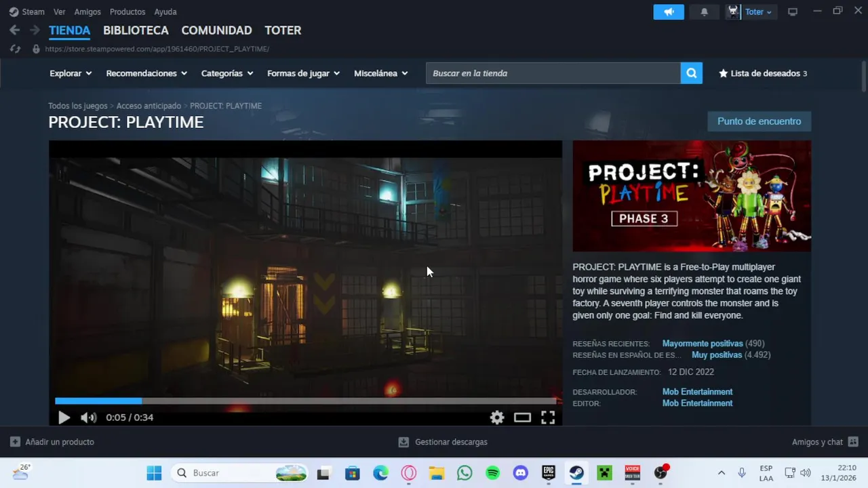
Task: Click the store search field
Action: tap(553, 73)
